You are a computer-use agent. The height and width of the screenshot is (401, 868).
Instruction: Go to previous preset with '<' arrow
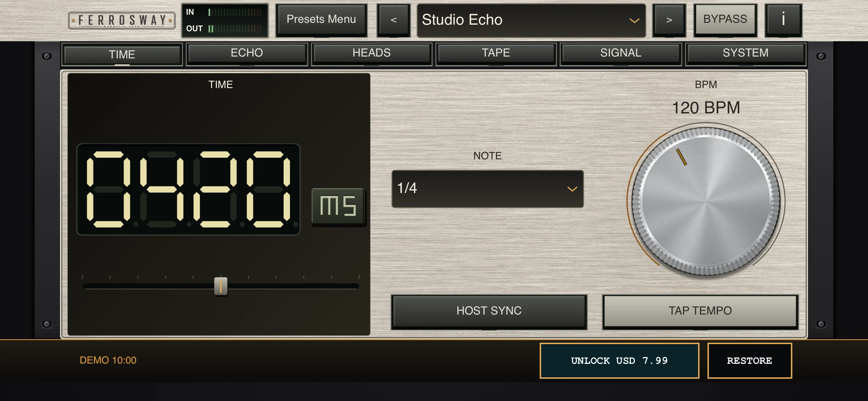(394, 20)
